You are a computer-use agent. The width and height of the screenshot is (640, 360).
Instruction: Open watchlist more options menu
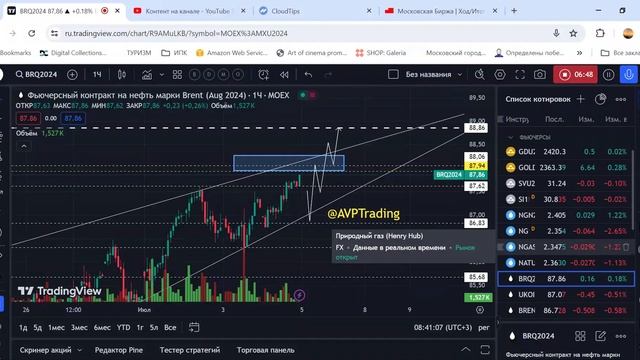point(621,99)
